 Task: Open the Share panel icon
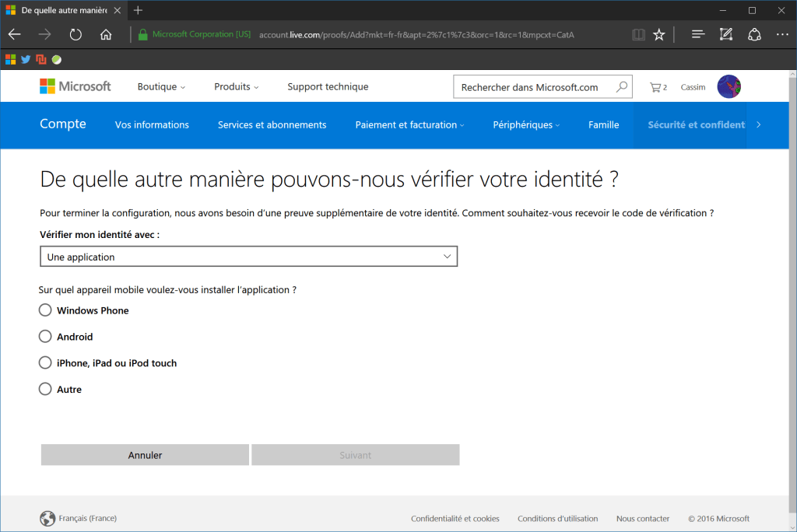click(754, 34)
